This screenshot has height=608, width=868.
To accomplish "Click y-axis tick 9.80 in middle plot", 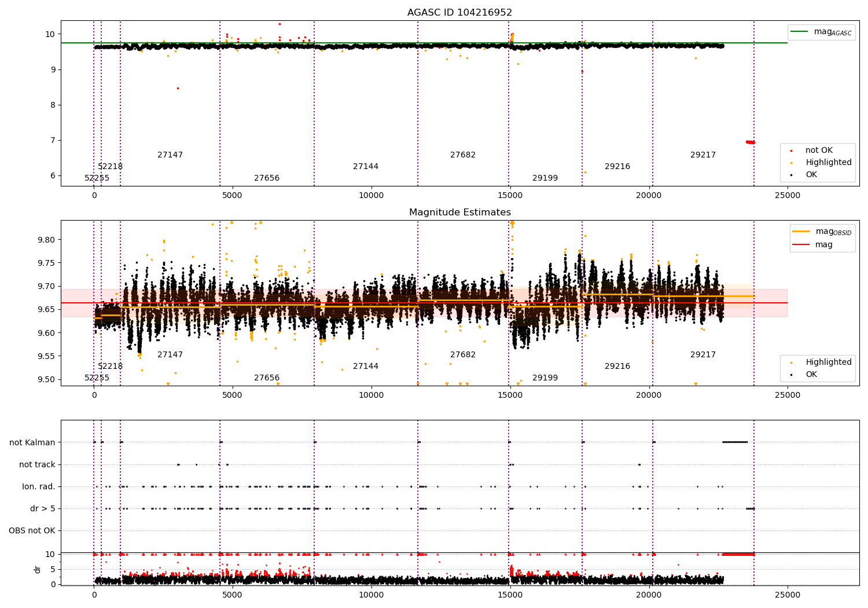I will pyautogui.click(x=47, y=240).
